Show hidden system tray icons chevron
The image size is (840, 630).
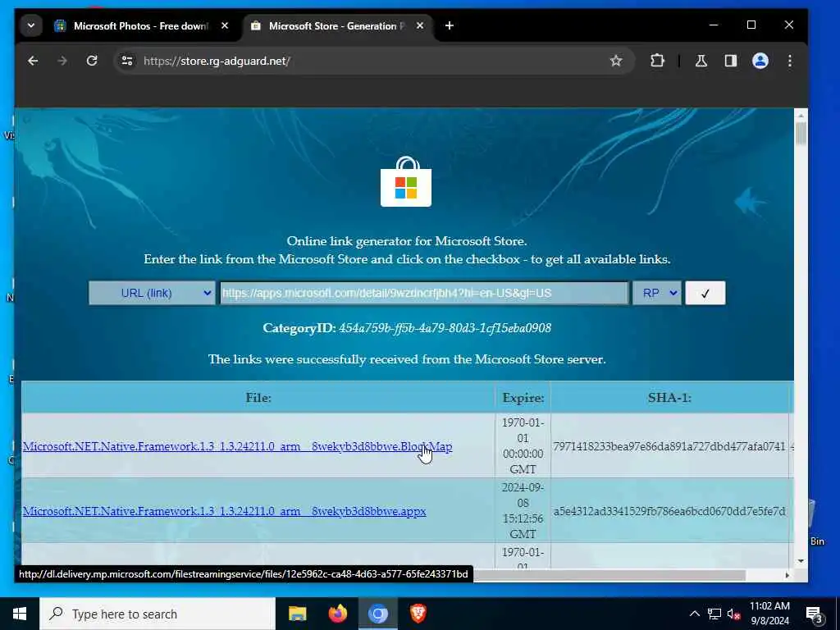pos(694,614)
